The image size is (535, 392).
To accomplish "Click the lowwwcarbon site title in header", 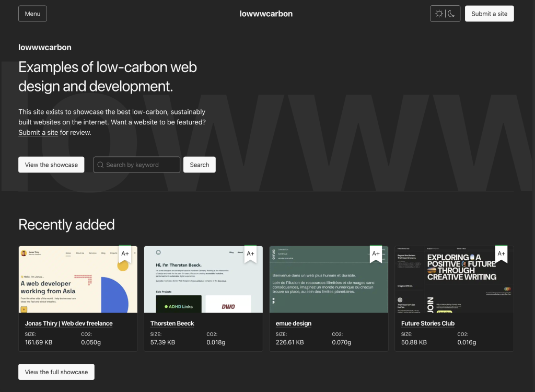I will click(266, 14).
